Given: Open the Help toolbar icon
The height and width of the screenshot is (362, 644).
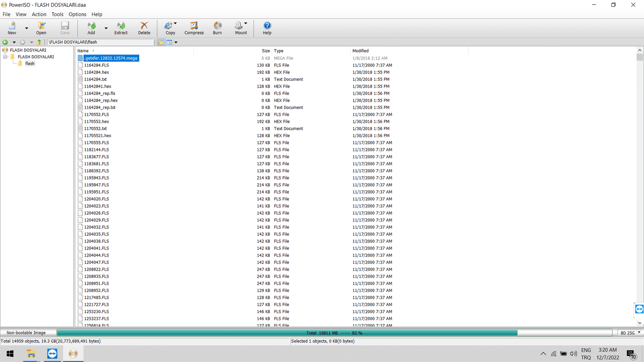Looking at the screenshot, I should pos(267,28).
